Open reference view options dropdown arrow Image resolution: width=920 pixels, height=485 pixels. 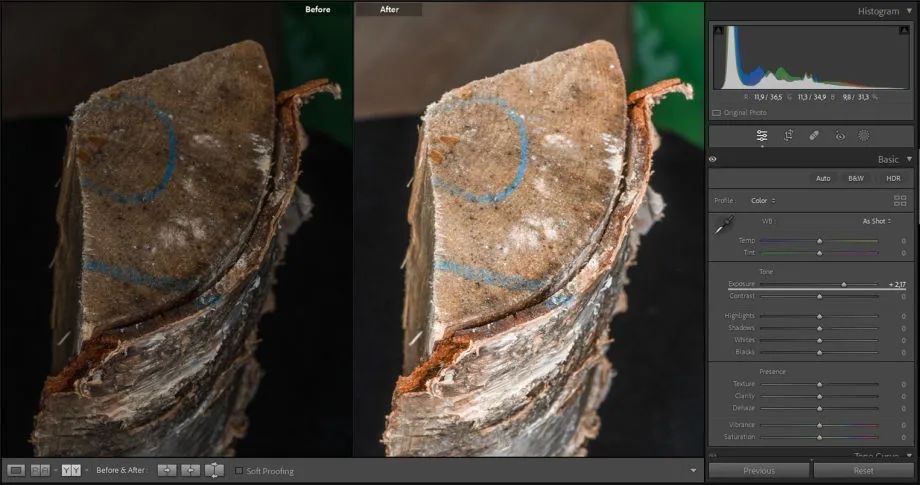[x=55, y=470]
